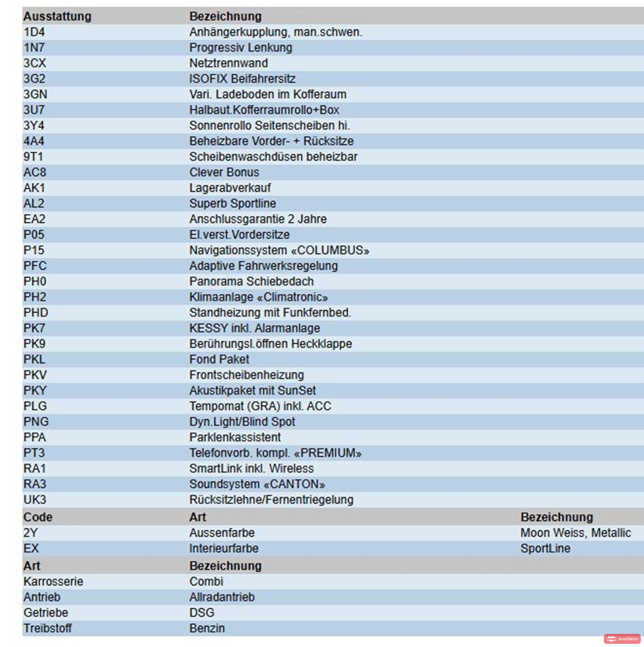Click "KESSY inkl. Alarmanlage" description
Screen dimensions: 644x647
click(x=254, y=328)
